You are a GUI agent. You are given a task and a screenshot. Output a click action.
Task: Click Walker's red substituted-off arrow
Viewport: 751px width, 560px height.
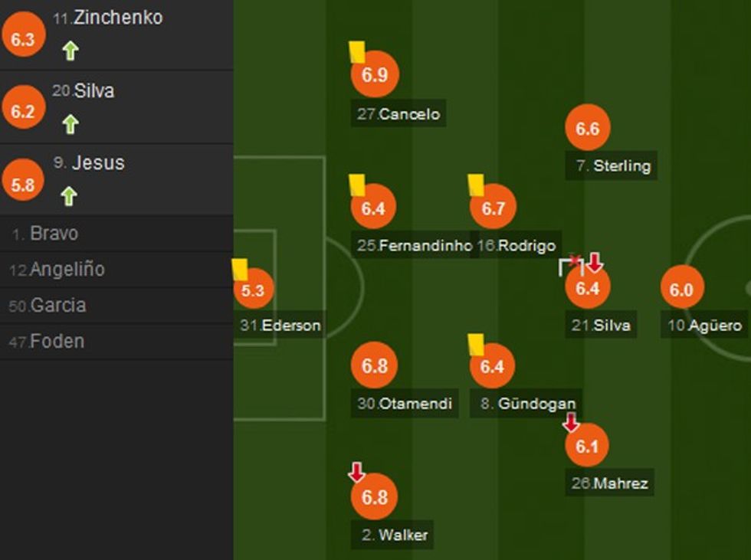[x=356, y=472]
